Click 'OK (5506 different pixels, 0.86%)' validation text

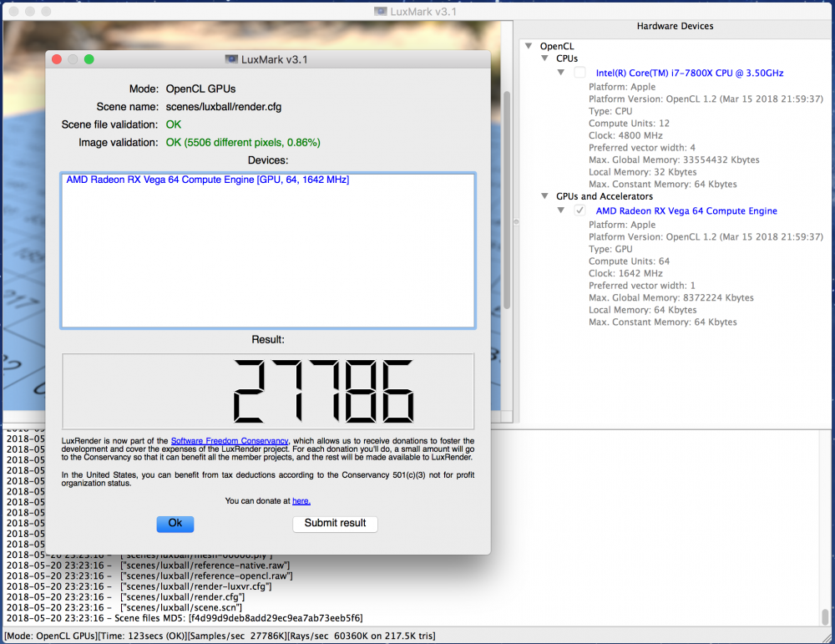[x=243, y=143]
